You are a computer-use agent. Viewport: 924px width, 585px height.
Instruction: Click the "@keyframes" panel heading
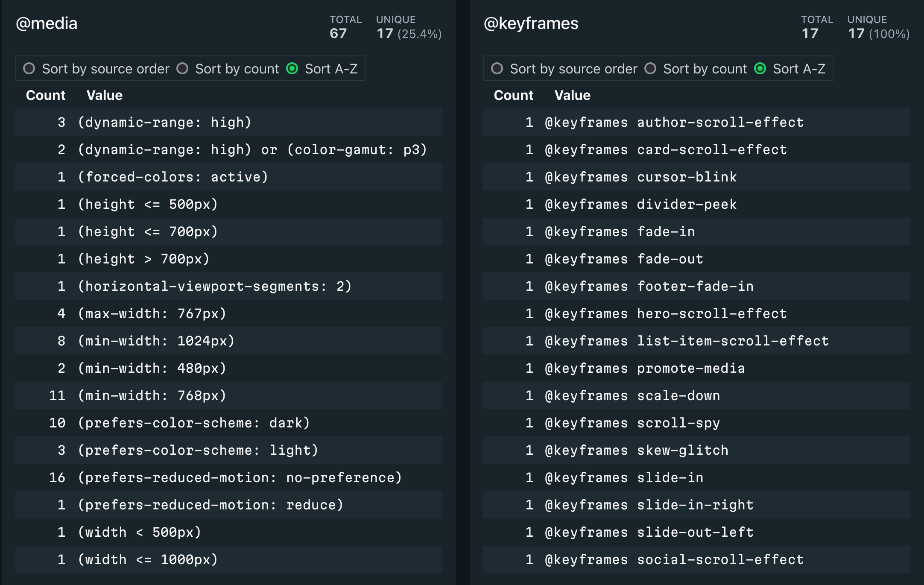pyautogui.click(x=531, y=23)
